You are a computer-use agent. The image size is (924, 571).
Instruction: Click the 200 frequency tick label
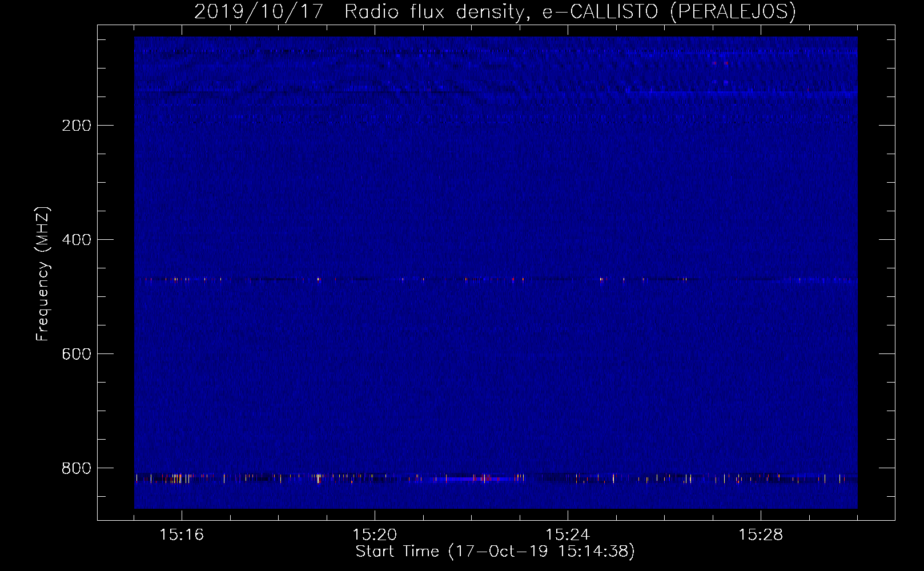(x=77, y=126)
